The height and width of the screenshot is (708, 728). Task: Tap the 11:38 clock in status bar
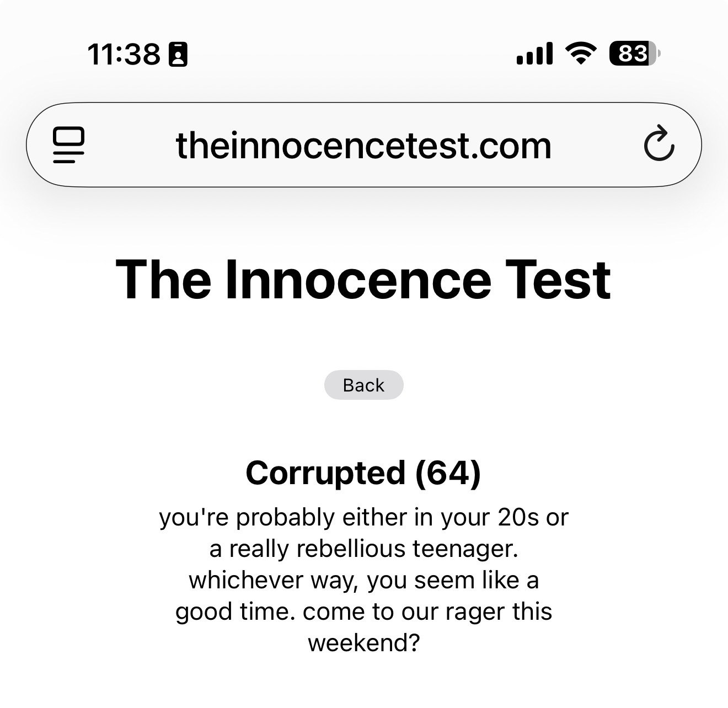point(124,55)
